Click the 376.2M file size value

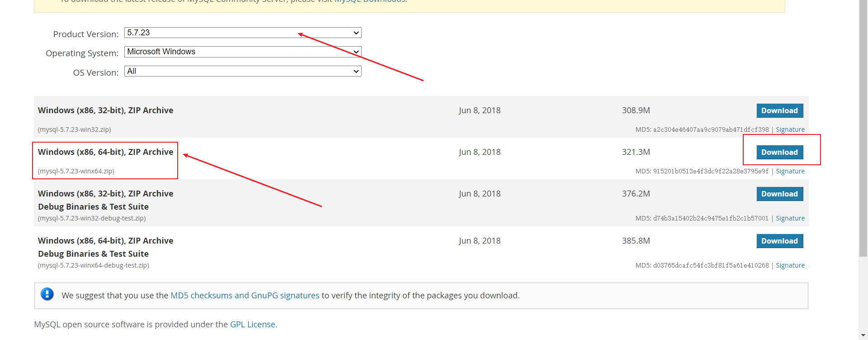pyautogui.click(x=636, y=194)
